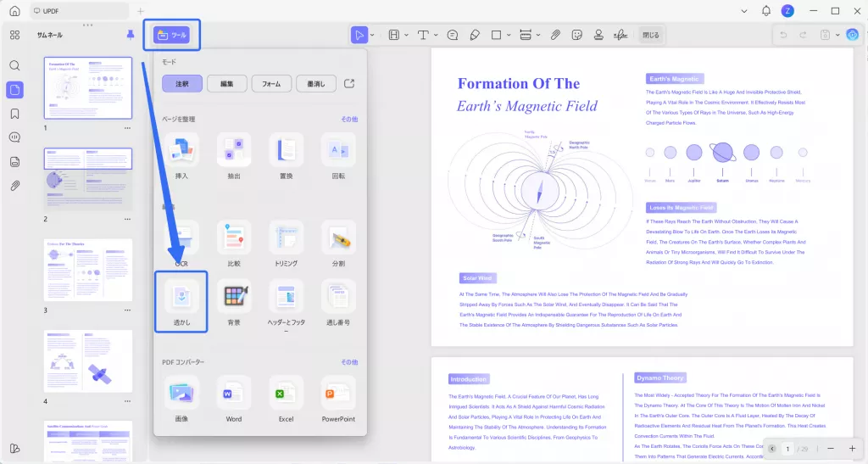Expand the shape tool dropdown arrow

(509, 35)
